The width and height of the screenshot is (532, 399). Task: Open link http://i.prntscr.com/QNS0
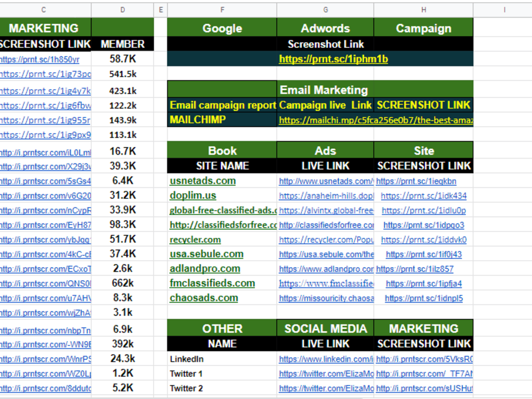(45, 284)
